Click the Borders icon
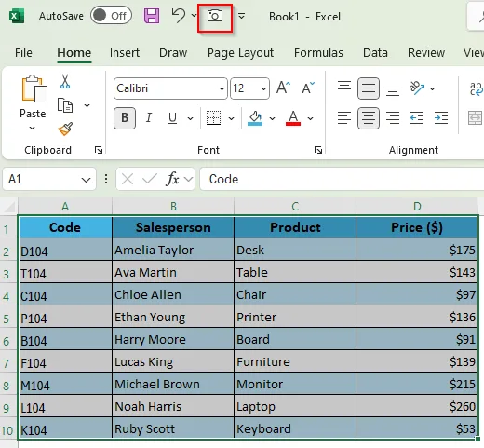 213,118
